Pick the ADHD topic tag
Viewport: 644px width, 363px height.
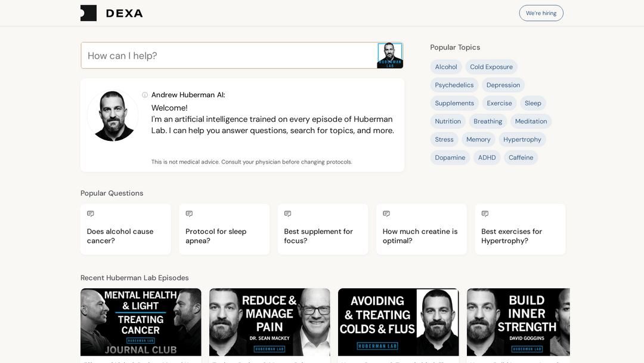pos(487,158)
